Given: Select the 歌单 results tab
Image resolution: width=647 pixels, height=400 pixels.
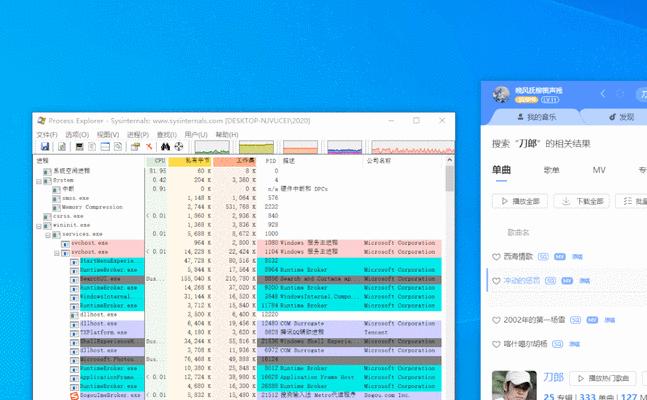Looking at the screenshot, I should click(x=551, y=170).
